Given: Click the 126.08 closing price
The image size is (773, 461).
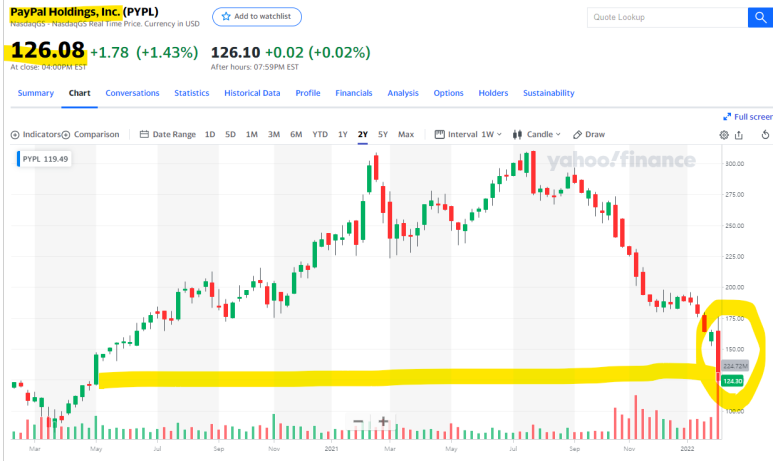Looking at the screenshot, I should (x=47, y=50).
